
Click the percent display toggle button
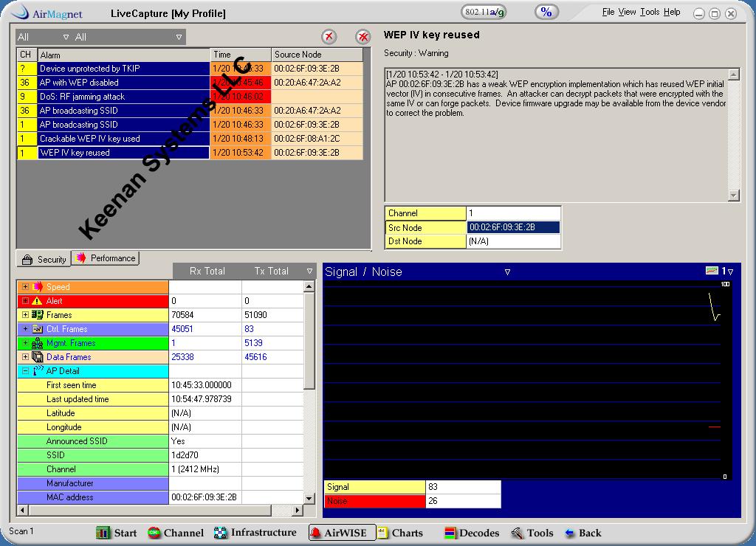tap(546, 12)
